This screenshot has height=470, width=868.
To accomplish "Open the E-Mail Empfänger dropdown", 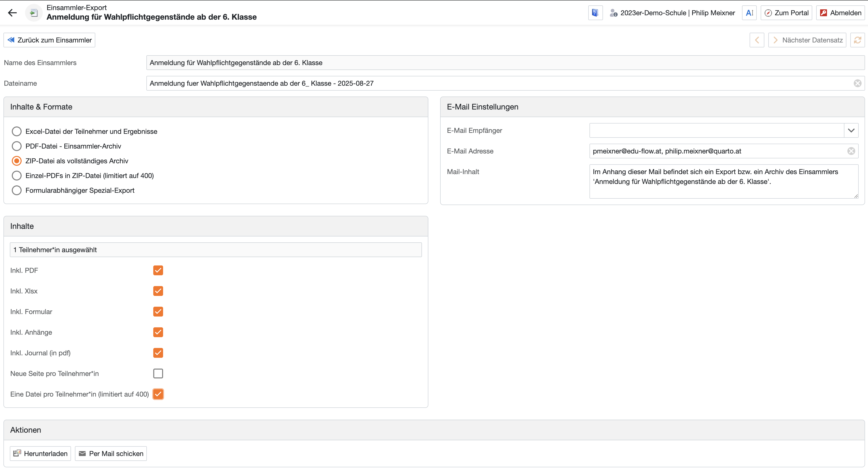I will 851,130.
